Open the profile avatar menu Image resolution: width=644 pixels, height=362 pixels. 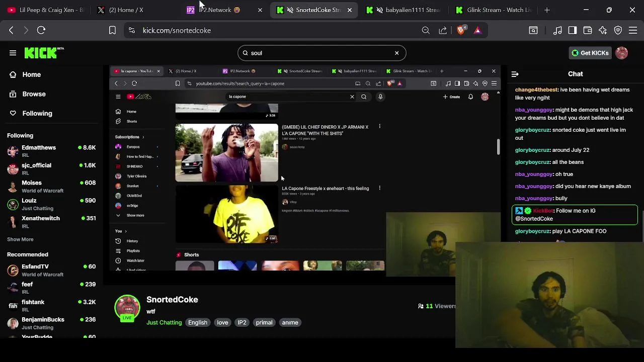tap(622, 53)
